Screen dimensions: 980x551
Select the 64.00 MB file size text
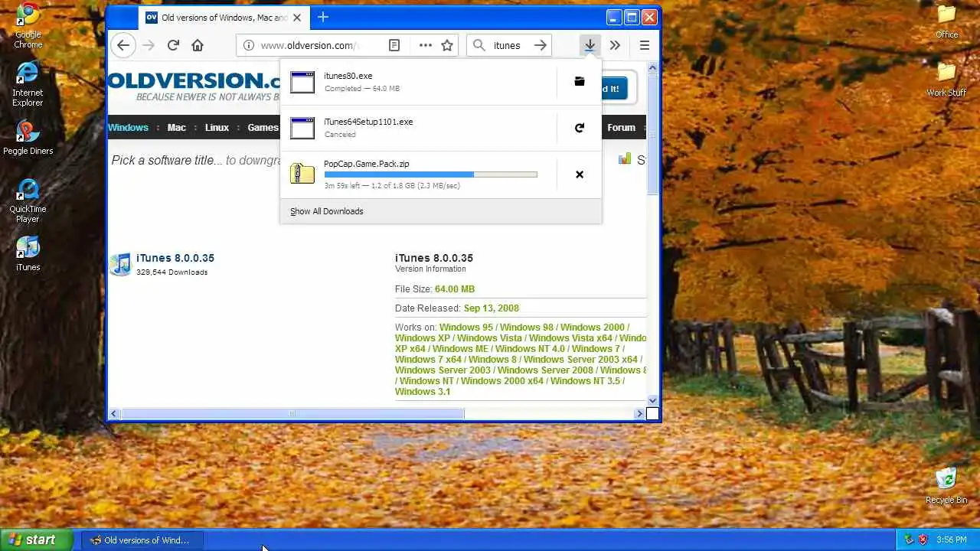(x=455, y=289)
